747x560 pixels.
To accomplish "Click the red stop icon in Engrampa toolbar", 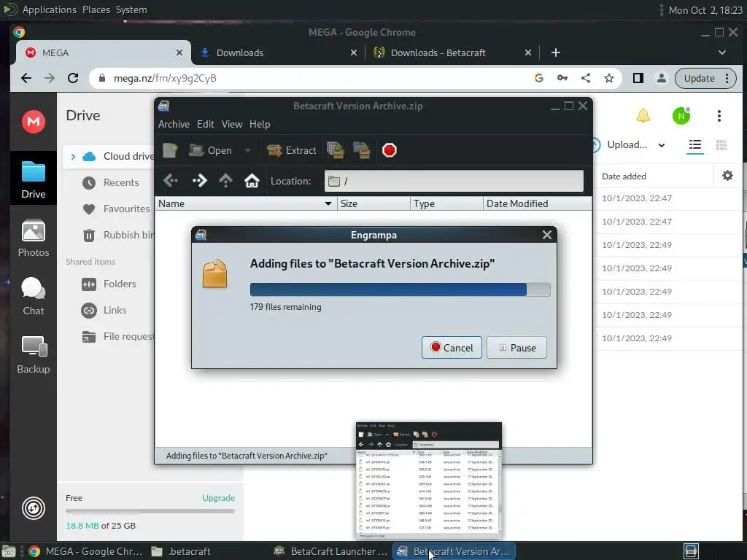I will coord(390,150).
